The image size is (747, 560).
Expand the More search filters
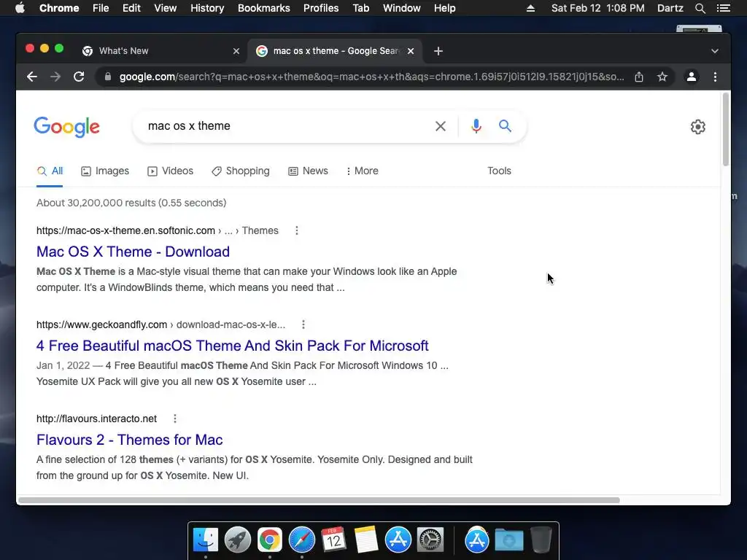362,171
